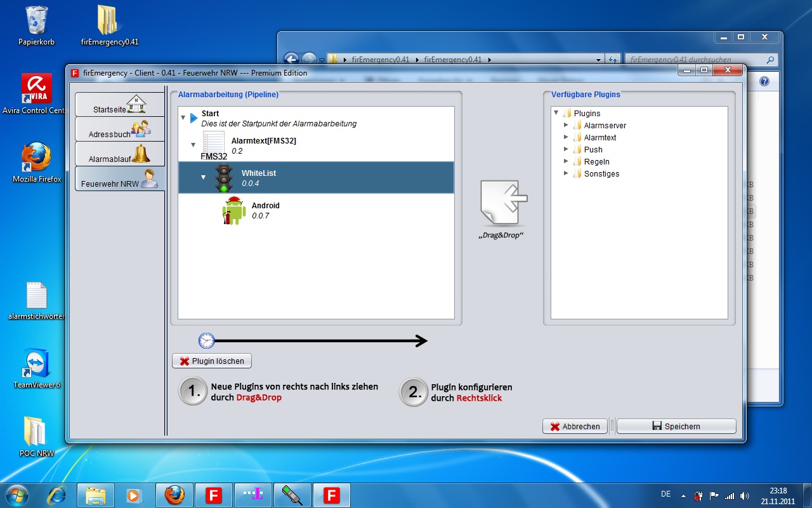Open the Plugins root folder icon
The image size is (812, 508).
point(567,114)
